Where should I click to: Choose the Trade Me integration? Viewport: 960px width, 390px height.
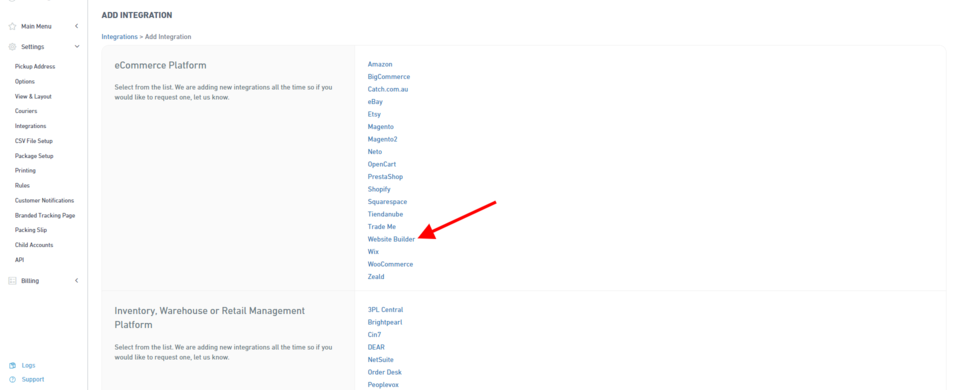(x=381, y=227)
